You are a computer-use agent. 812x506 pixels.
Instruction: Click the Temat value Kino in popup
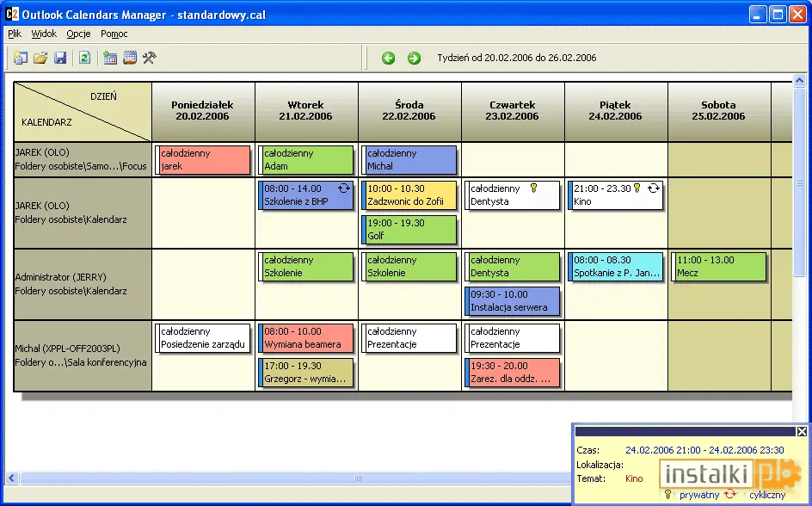[x=634, y=478]
